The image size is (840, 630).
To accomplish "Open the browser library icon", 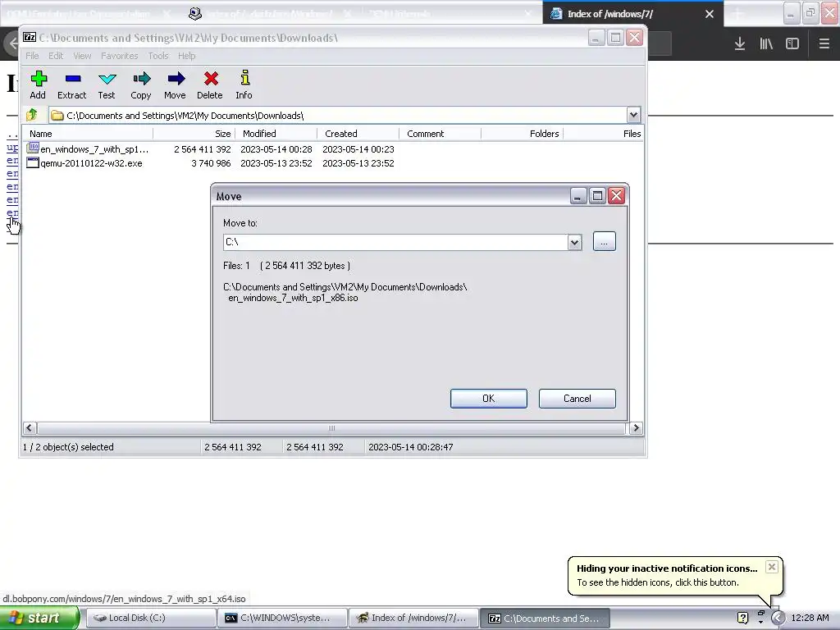I will [x=766, y=43].
